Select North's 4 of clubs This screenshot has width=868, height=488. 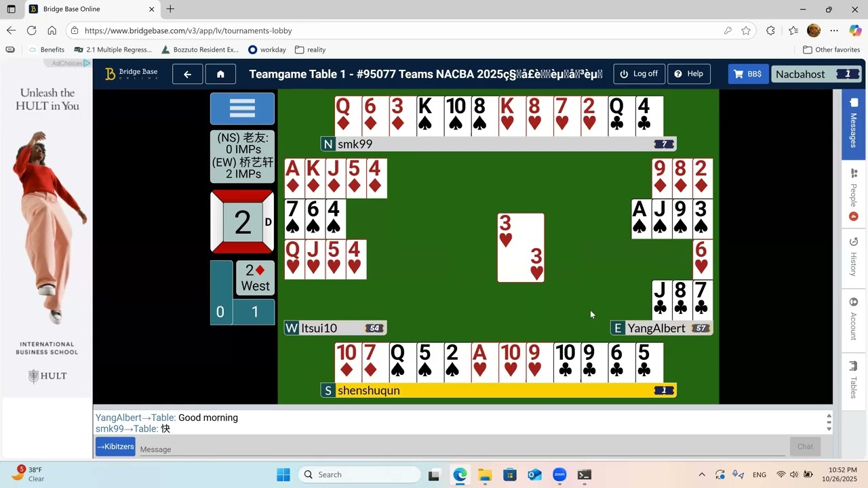coord(650,116)
